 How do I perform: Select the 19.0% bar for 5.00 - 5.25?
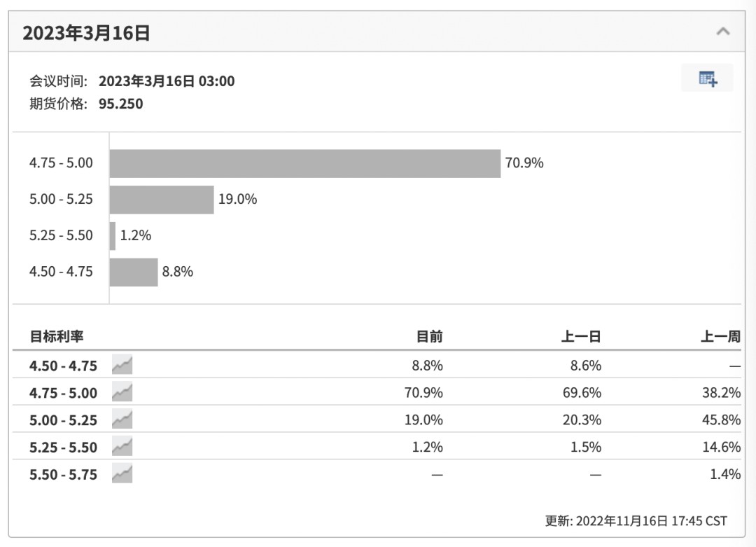tap(161, 200)
